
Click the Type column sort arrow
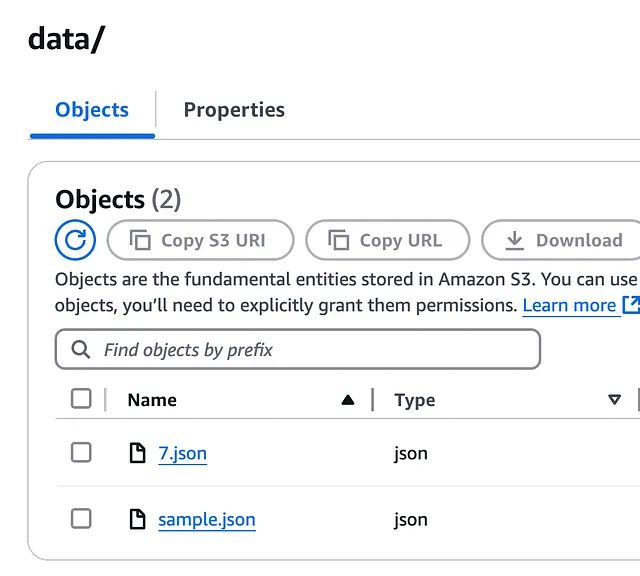pos(614,400)
